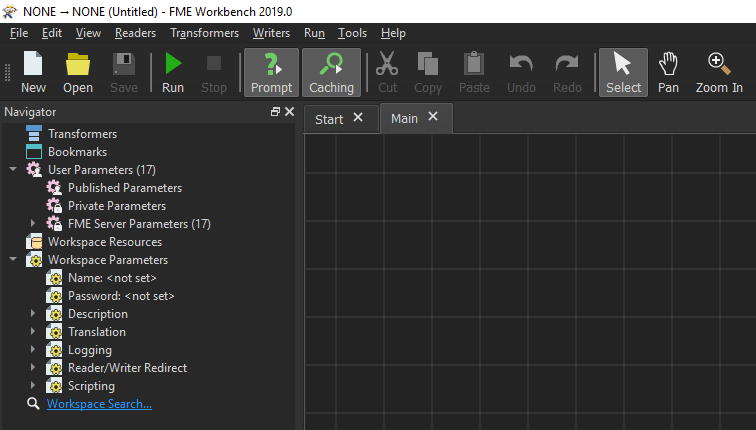Open the Run menu
Image resolution: width=756 pixels, height=430 pixels.
[x=314, y=33]
